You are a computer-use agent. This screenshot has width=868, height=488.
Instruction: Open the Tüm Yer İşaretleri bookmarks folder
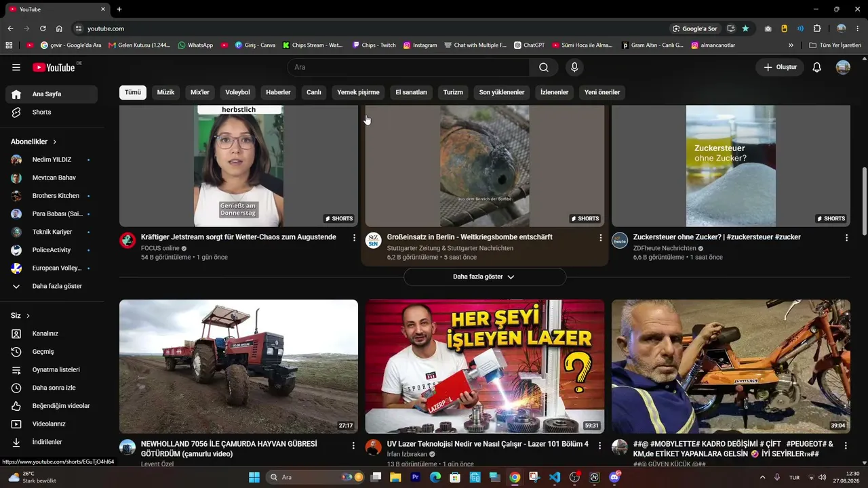[835, 45]
